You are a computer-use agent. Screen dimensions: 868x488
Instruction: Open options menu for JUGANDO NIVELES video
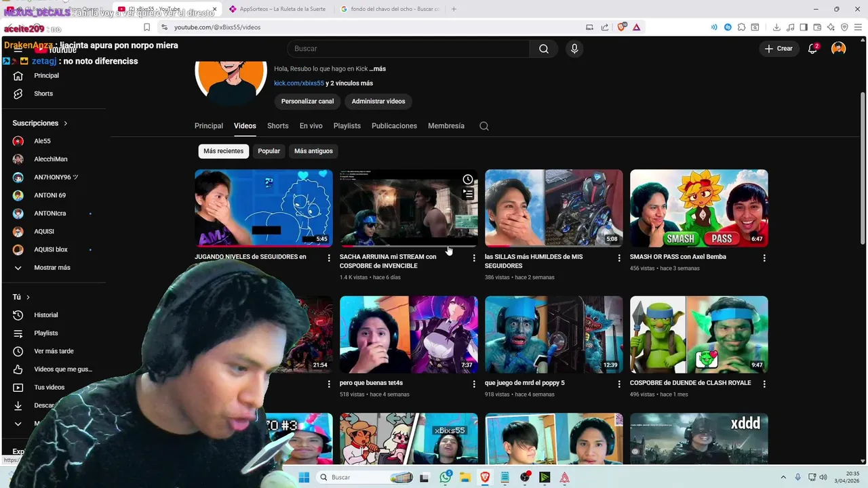329,258
